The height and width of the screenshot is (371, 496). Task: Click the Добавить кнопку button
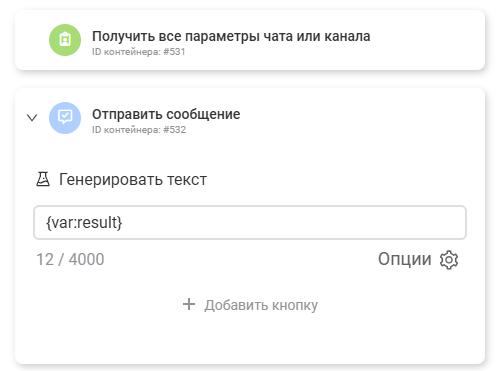click(250, 305)
